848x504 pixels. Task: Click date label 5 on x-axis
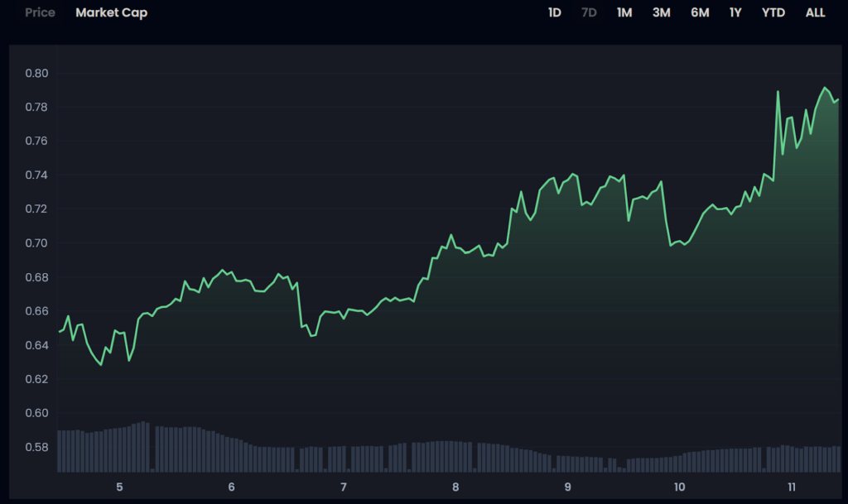(120, 487)
